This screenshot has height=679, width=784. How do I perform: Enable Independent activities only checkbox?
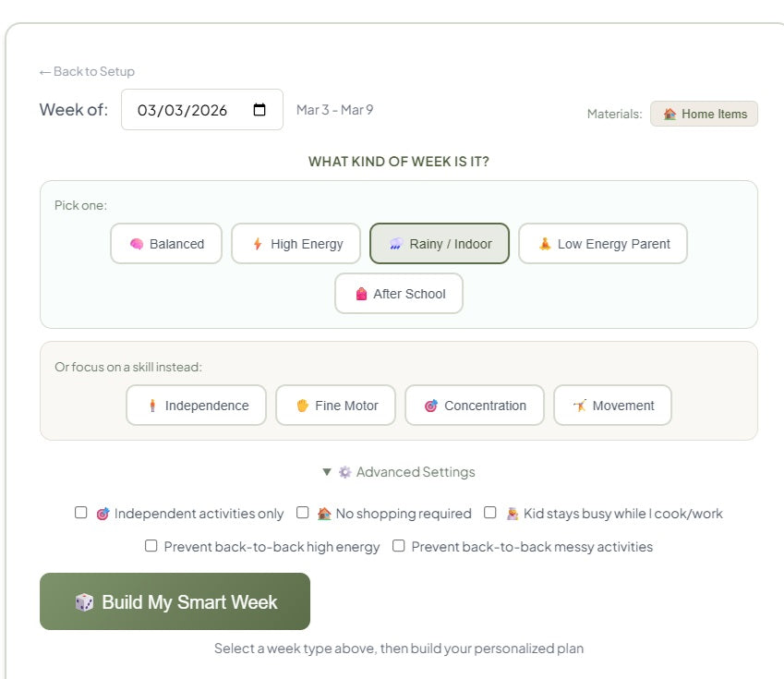coord(81,513)
